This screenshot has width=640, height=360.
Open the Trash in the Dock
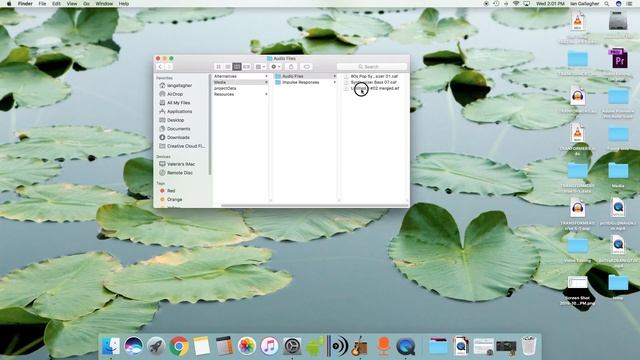pyautogui.click(x=529, y=346)
